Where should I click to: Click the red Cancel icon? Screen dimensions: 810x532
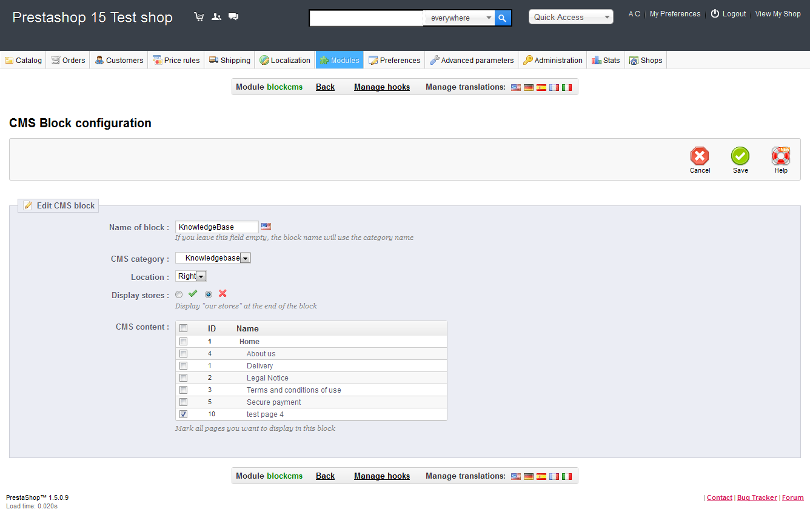(x=700, y=156)
